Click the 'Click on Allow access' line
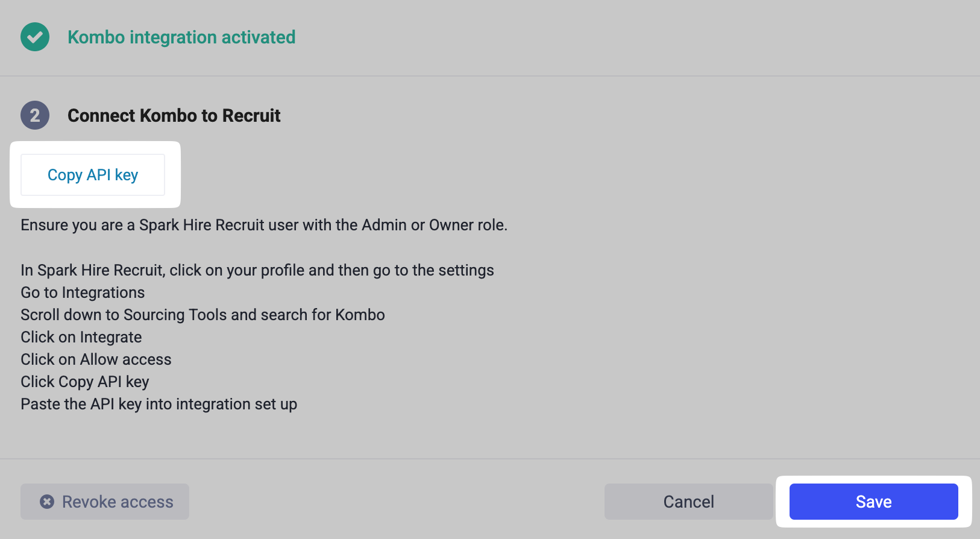 96,359
